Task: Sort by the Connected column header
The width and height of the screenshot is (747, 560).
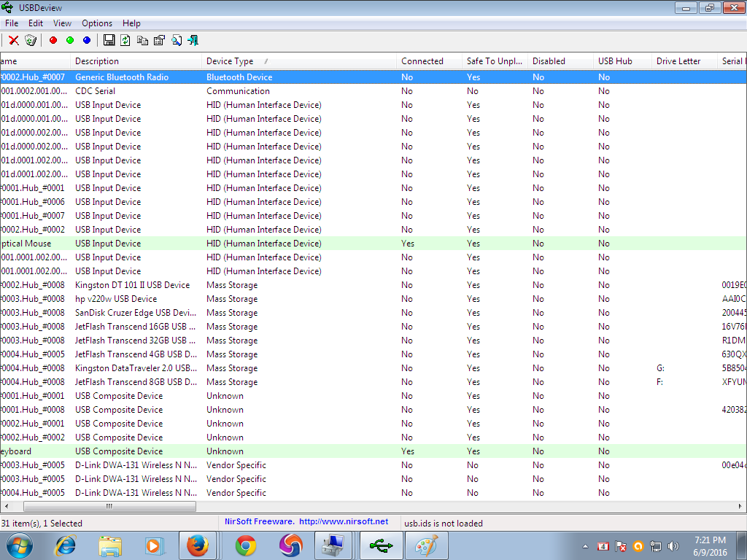Action: pos(429,61)
